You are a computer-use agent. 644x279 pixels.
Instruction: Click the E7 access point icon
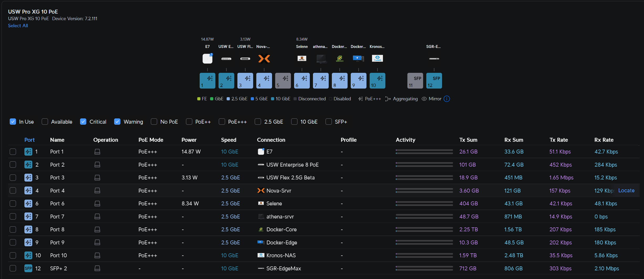pyautogui.click(x=207, y=59)
